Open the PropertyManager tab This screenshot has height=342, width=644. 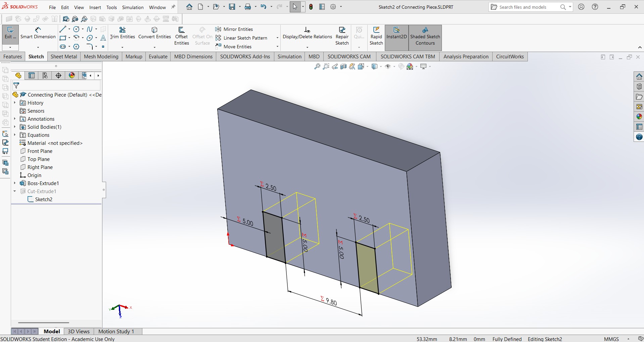tap(32, 75)
